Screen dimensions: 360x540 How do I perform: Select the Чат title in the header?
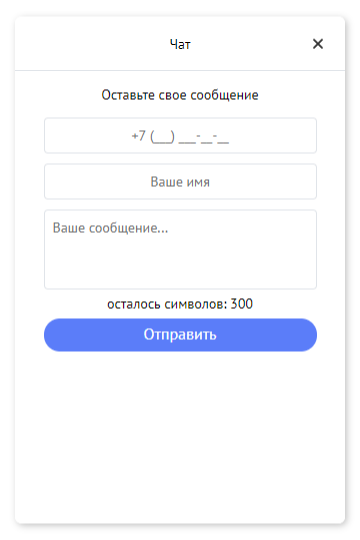pyautogui.click(x=180, y=44)
